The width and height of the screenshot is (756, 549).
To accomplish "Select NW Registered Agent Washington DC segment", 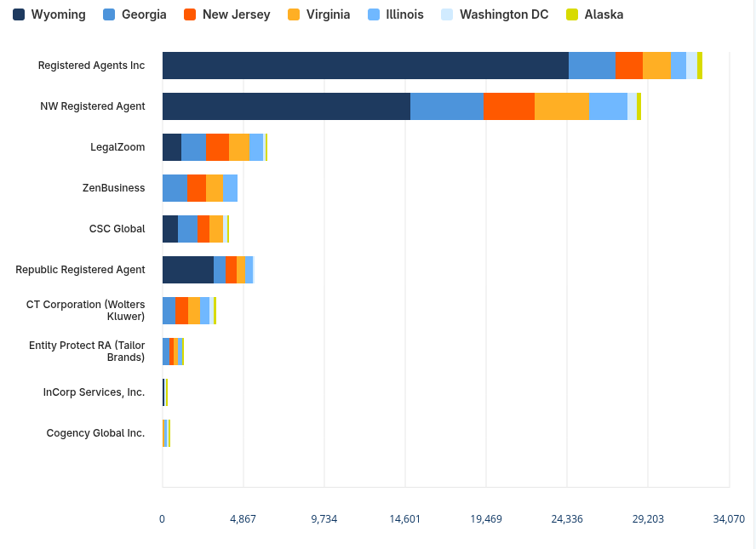I will coord(632,106).
